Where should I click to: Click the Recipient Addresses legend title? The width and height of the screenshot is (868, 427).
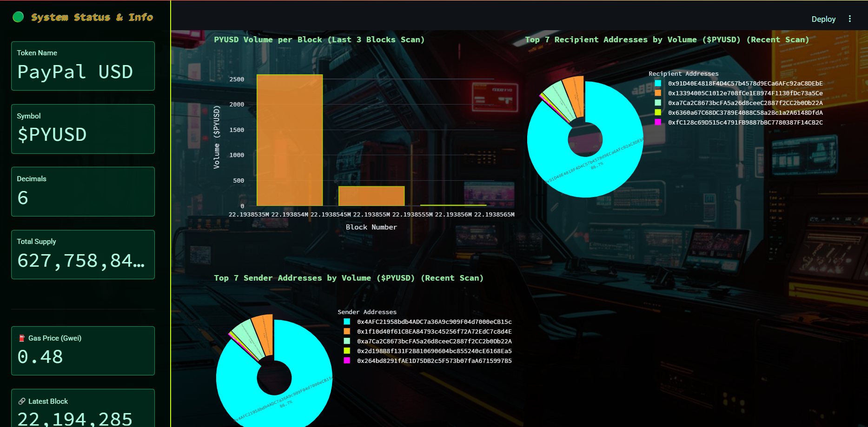pyautogui.click(x=683, y=73)
